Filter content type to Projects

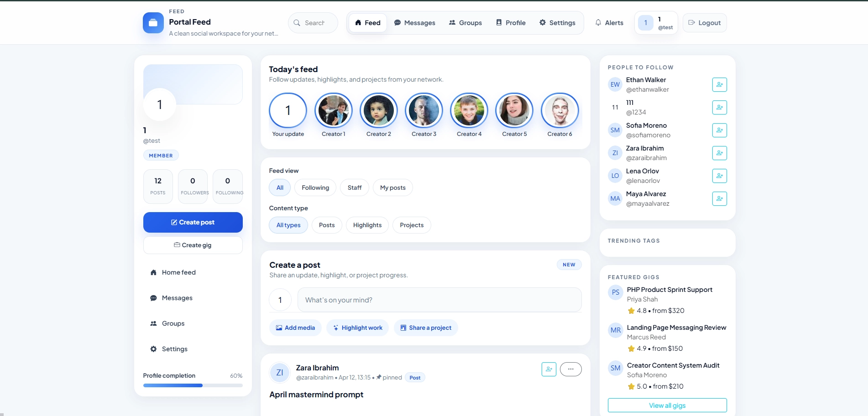tap(412, 225)
